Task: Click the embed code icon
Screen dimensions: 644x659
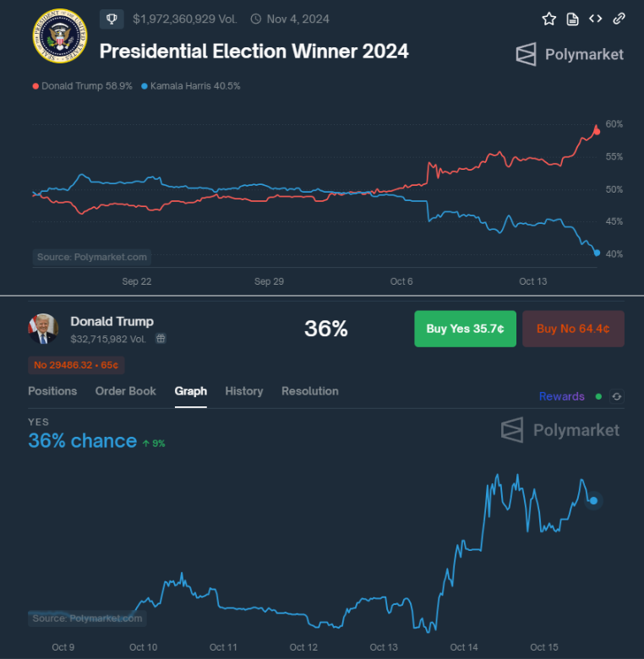Action: click(596, 19)
